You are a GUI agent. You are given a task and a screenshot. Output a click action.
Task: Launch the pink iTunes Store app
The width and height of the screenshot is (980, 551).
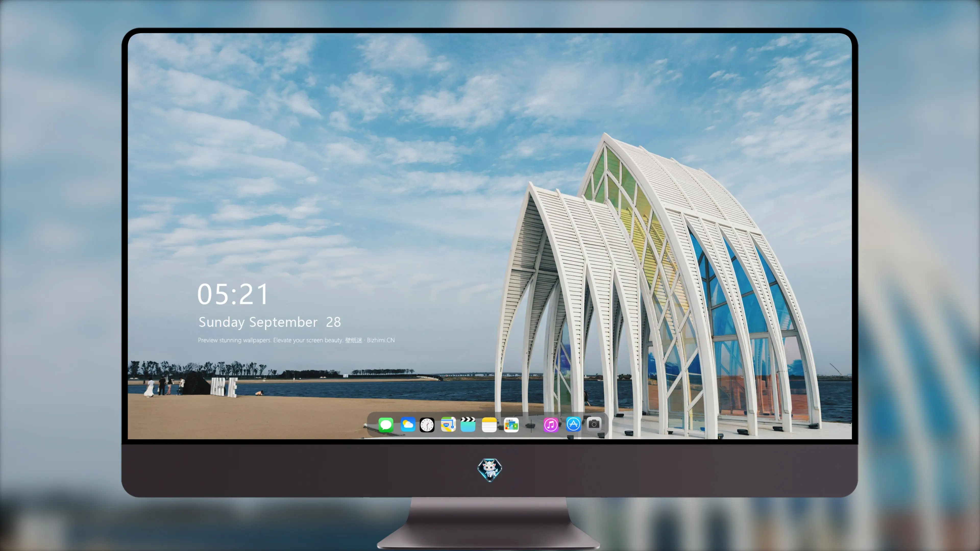[x=551, y=425]
